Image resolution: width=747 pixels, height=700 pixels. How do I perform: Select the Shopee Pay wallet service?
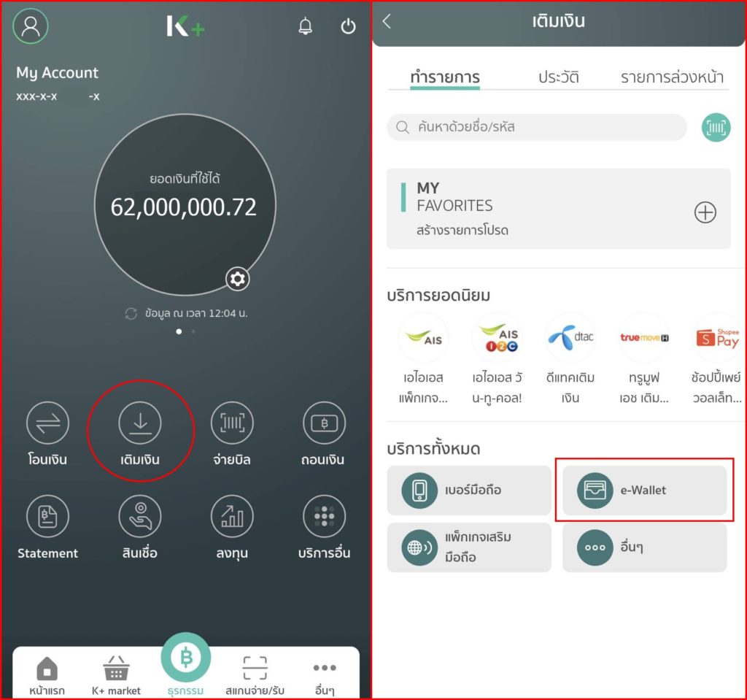click(716, 338)
